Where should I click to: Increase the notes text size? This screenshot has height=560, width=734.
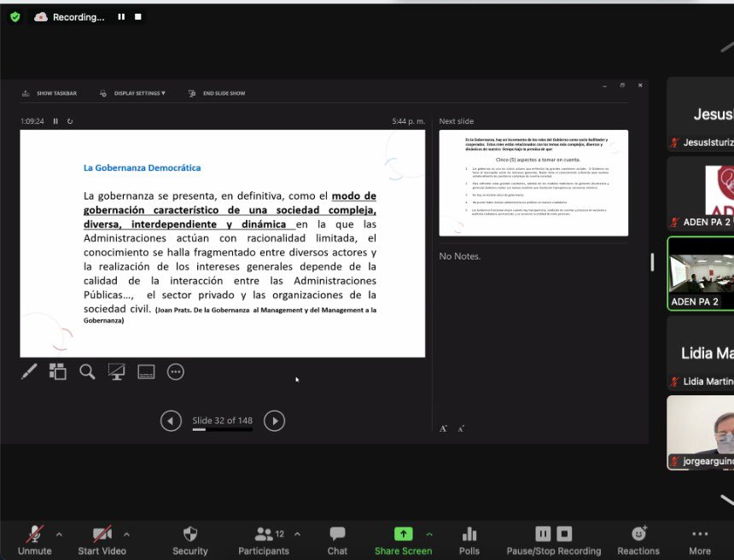tap(443, 429)
